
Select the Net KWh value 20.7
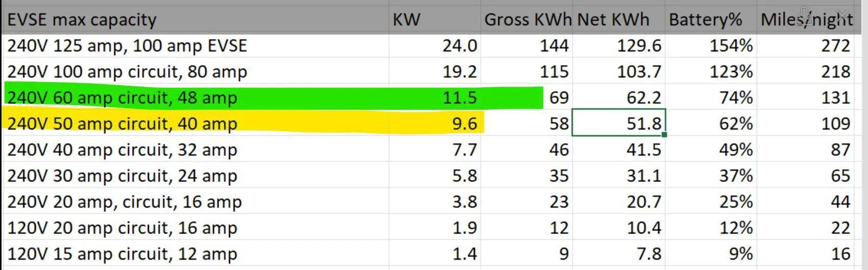pos(644,202)
